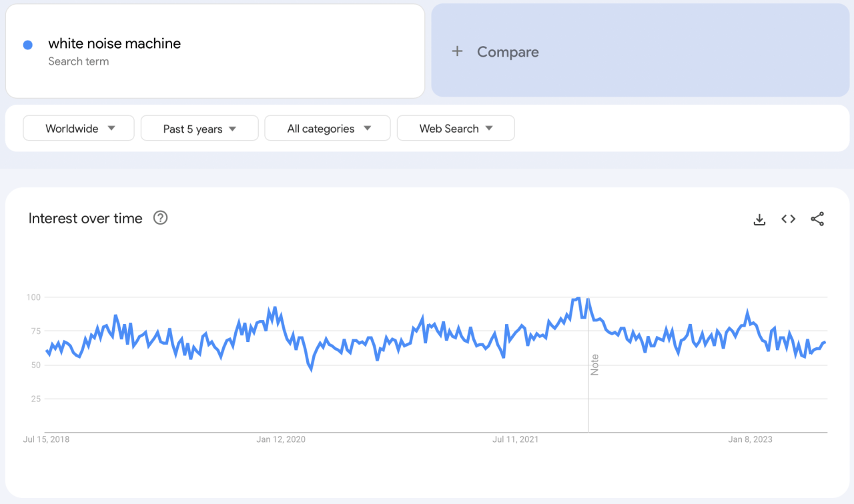
Task: Click the Compare panel
Action: pos(639,51)
